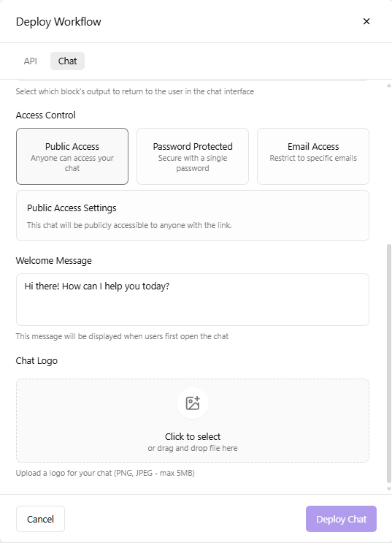392x543 pixels.
Task: Click the image upload icon
Action: pyautogui.click(x=193, y=403)
